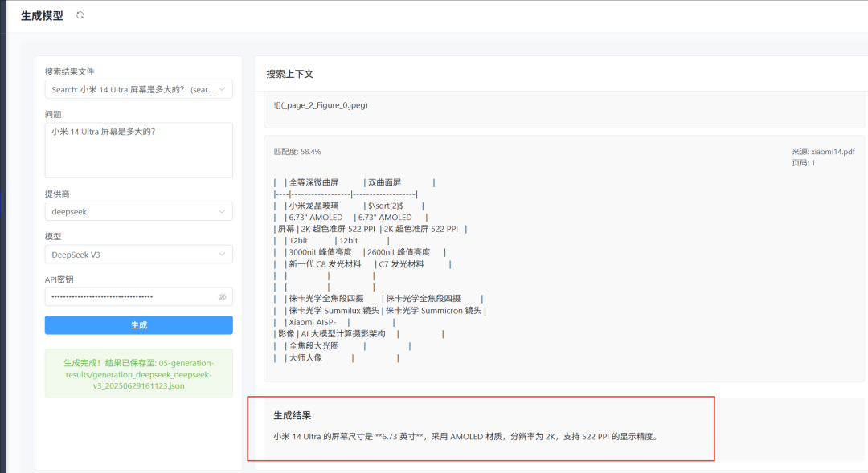
Task: Click the 匹配度: 58.4% label
Action: coord(297,152)
